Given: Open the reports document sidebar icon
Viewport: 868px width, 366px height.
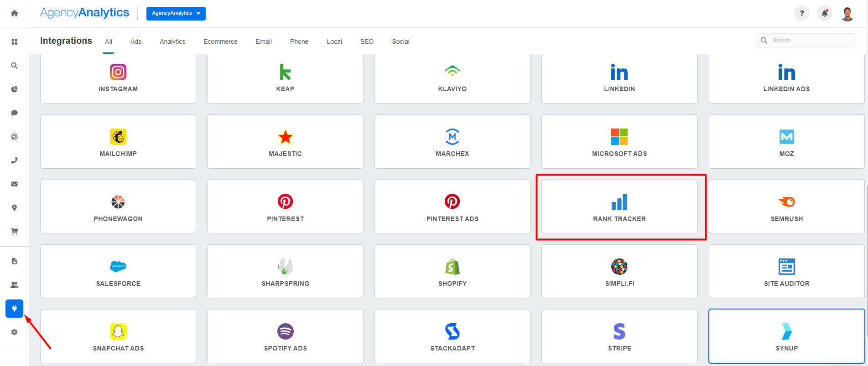Looking at the screenshot, I should 14,261.
